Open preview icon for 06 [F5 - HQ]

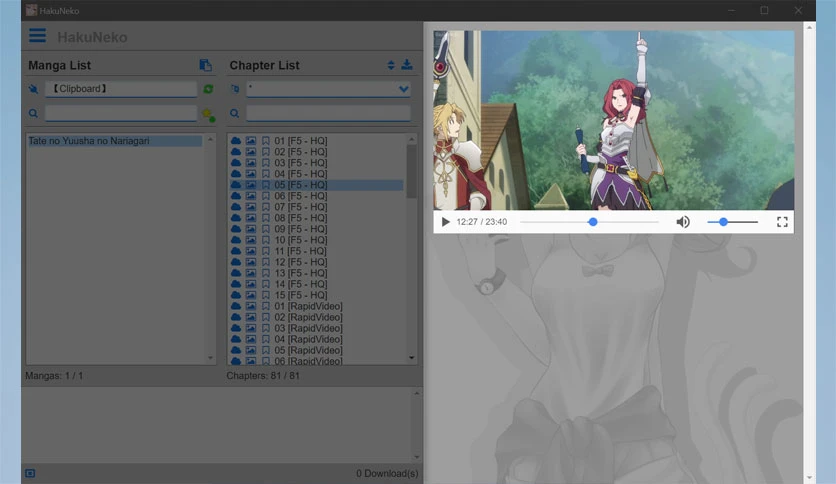point(251,196)
